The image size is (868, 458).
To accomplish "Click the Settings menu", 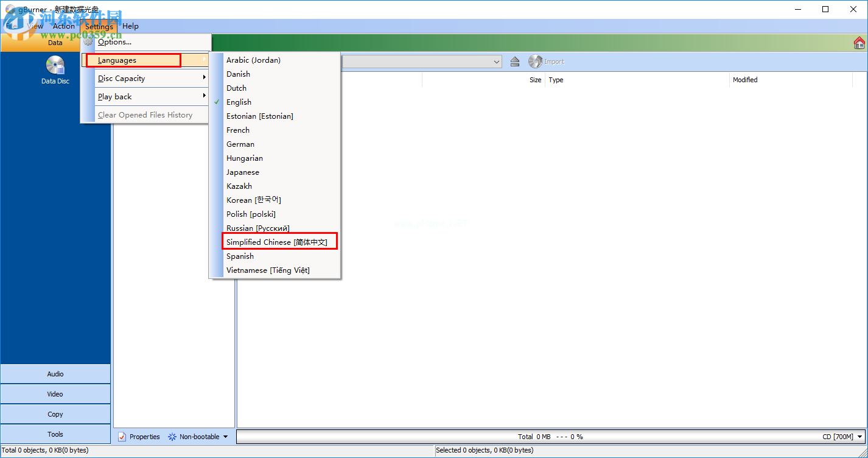I will [99, 26].
